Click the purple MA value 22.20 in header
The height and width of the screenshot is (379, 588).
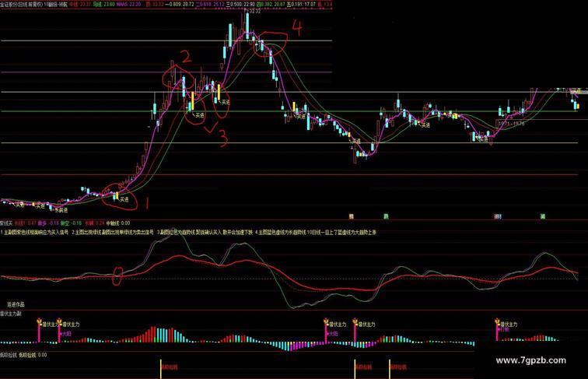coord(128,4)
